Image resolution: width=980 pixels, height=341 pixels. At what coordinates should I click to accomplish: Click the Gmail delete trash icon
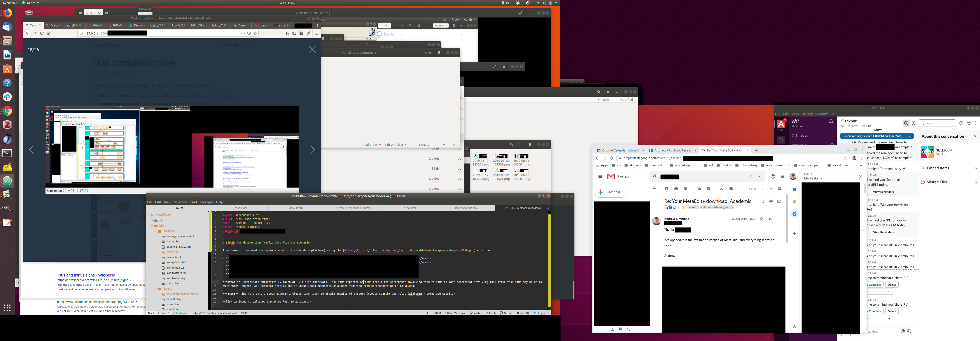686,189
